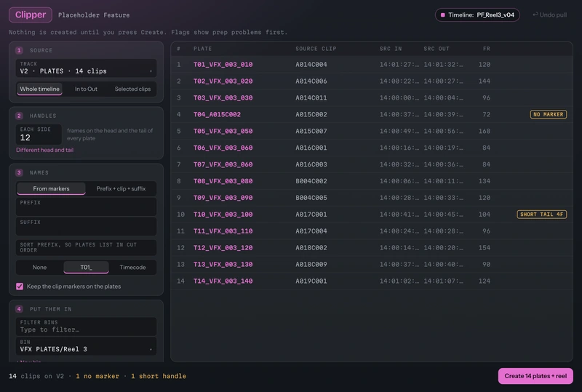Screen dimensions: 582x392
Task: Click the SRC OUT column header
Action: tap(436, 49)
